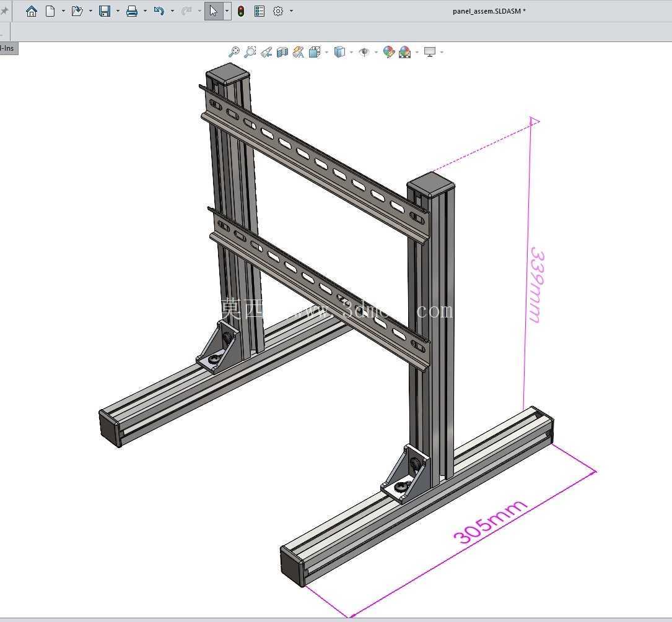
Task: Toggle the pin icon at top left
Action: click(4, 11)
